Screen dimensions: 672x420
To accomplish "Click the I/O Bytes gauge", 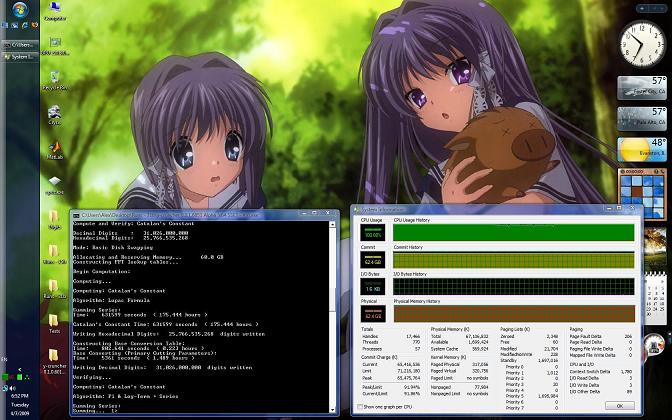I will click(x=371, y=285).
